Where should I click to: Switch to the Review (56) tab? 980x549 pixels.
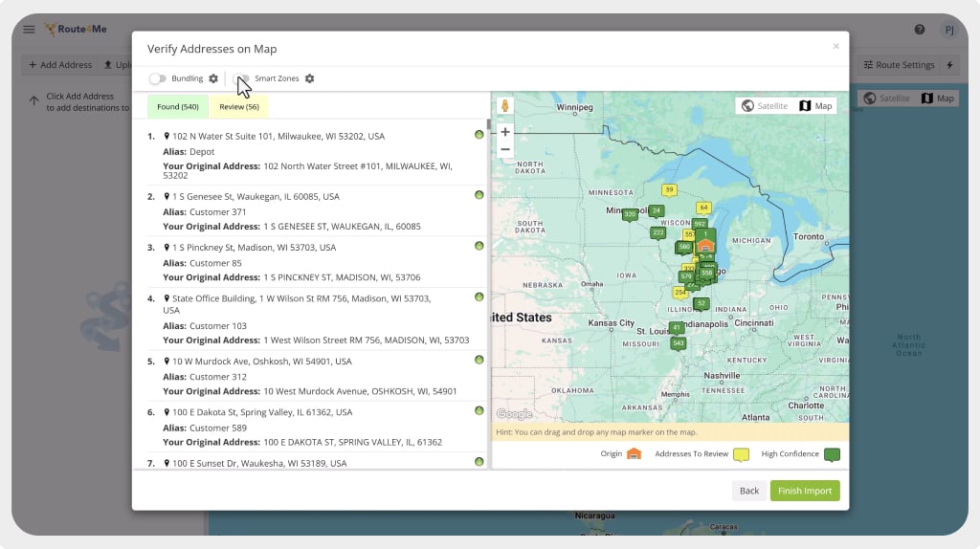tap(239, 107)
